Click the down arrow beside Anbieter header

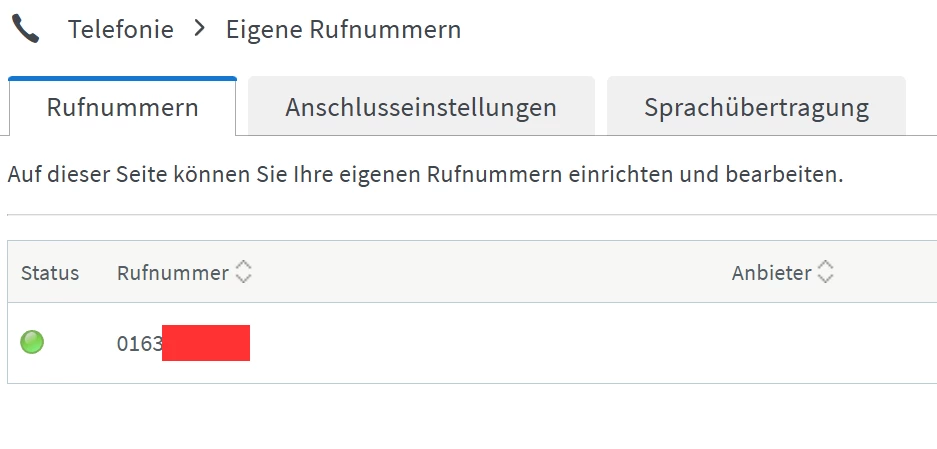tap(826, 279)
